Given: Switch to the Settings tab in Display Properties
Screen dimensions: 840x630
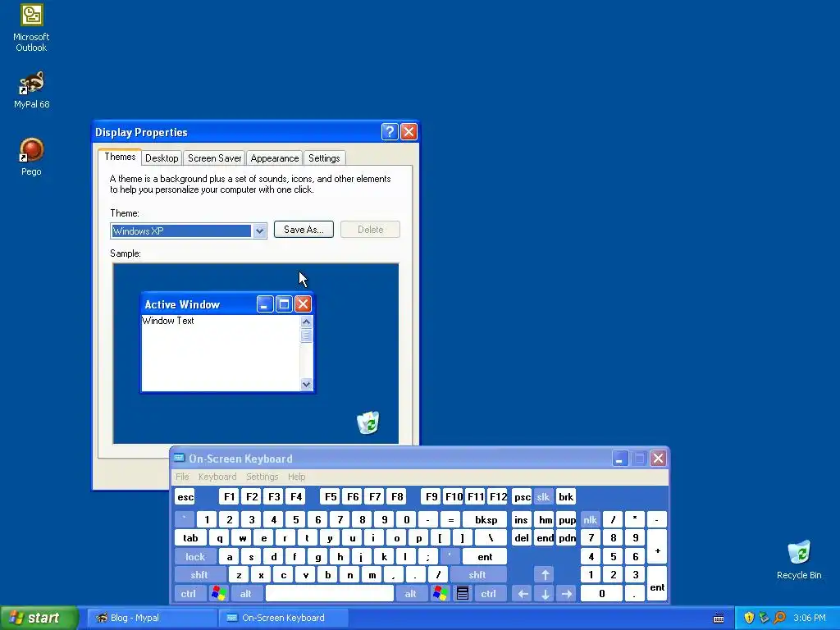Looking at the screenshot, I should tap(324, 158).
